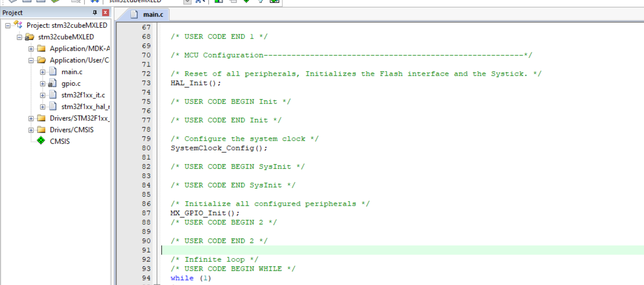
Task: Click the main.c file icon in tree
Action: point(53,71)
